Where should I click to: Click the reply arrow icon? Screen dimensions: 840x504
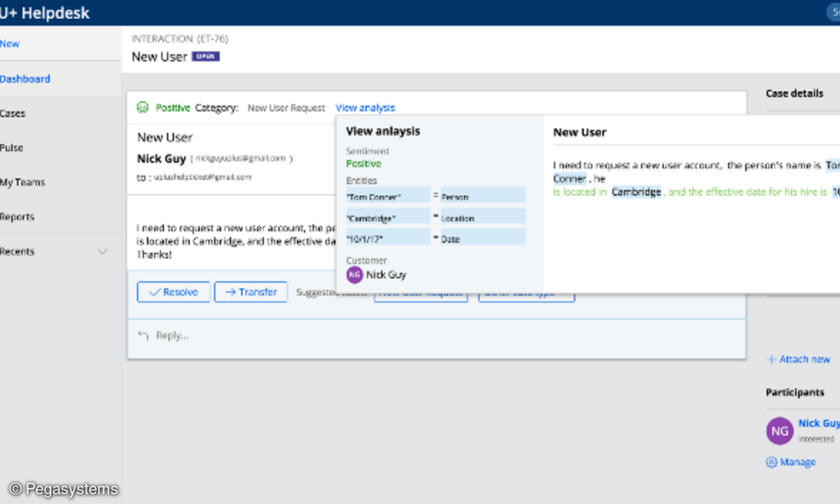143,335
